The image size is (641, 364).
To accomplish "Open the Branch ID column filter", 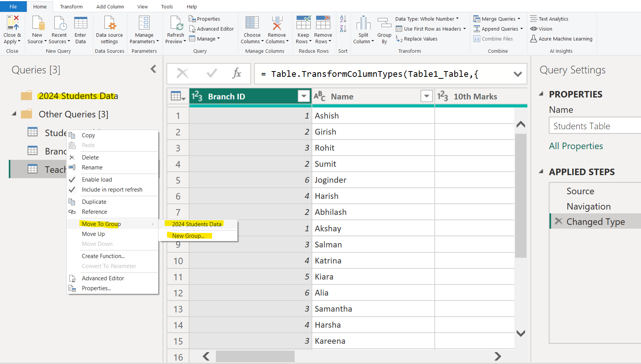I will [303, 96].
